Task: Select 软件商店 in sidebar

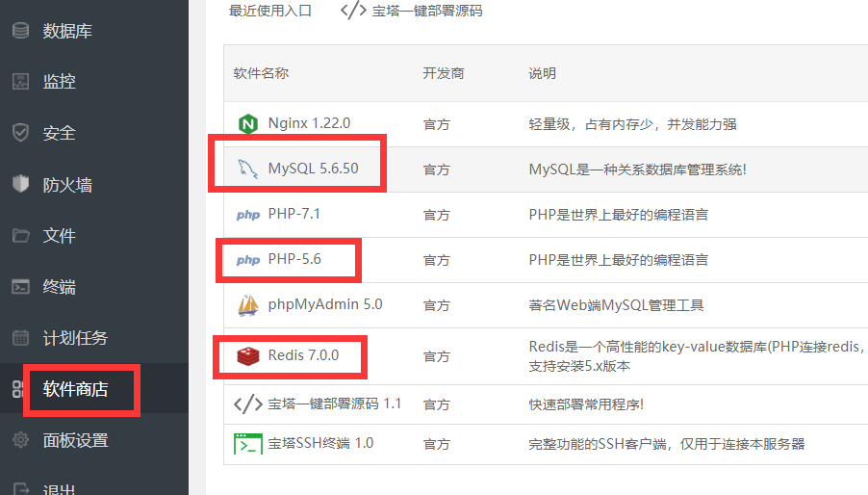Action: [x=75, y=389]
